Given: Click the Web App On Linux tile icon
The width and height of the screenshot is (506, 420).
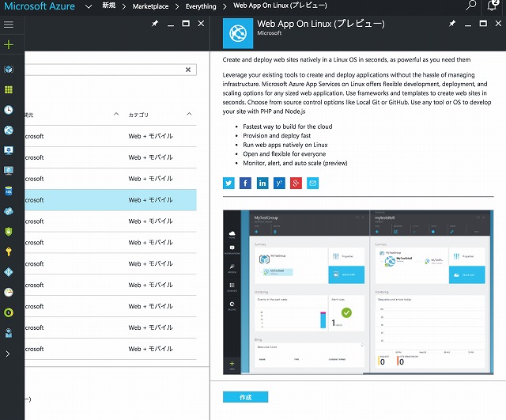Looking at the screenshot, I should 238,33.
